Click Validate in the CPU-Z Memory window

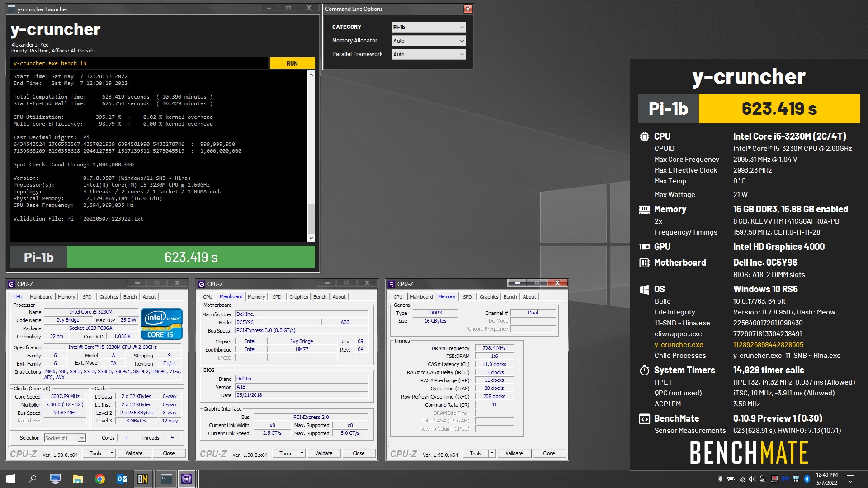514,453
